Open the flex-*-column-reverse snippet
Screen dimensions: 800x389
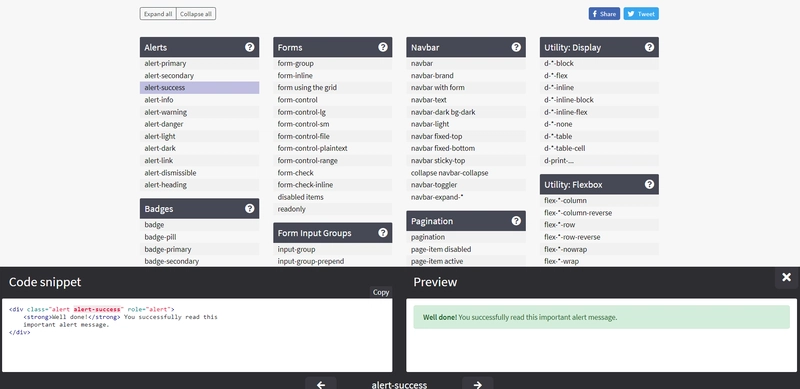click(599, 213)
